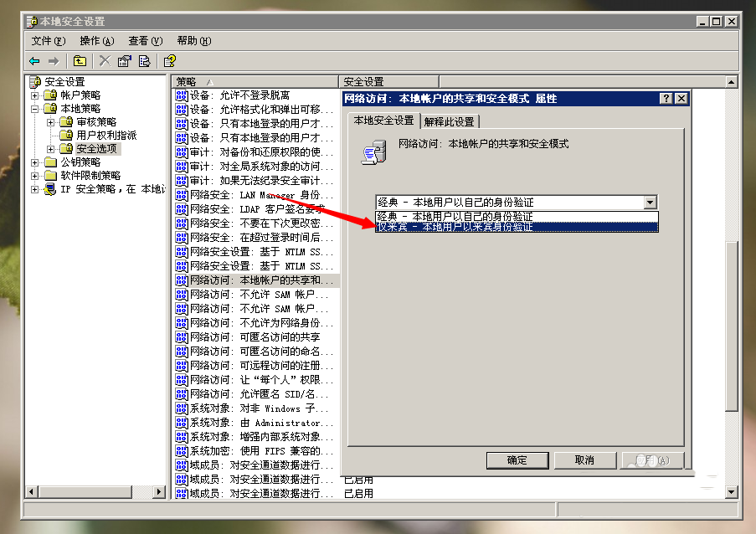Viewport: 756px width, 534px height.
Task: Click policy icon beside 系统对象: 由 Administrator
Action: click(x=182, y=423)
